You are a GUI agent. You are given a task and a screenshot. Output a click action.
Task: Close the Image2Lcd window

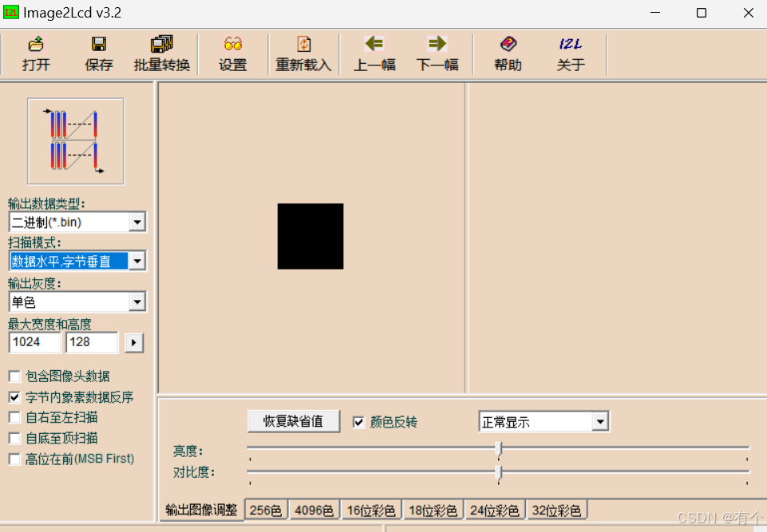point(748,13)
